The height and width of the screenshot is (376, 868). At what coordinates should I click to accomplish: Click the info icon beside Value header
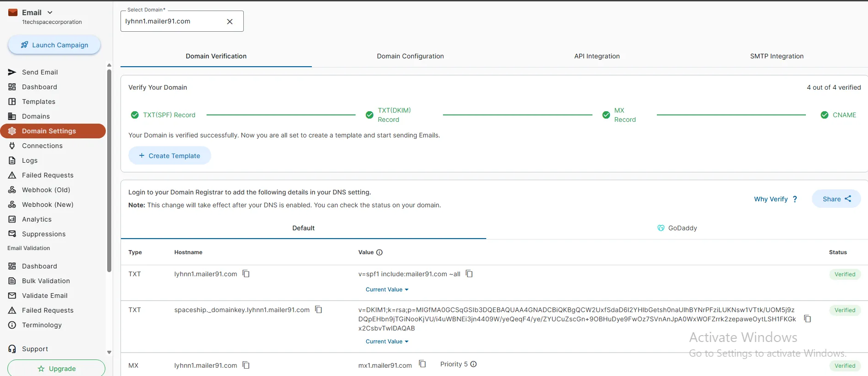click(379, 252)
